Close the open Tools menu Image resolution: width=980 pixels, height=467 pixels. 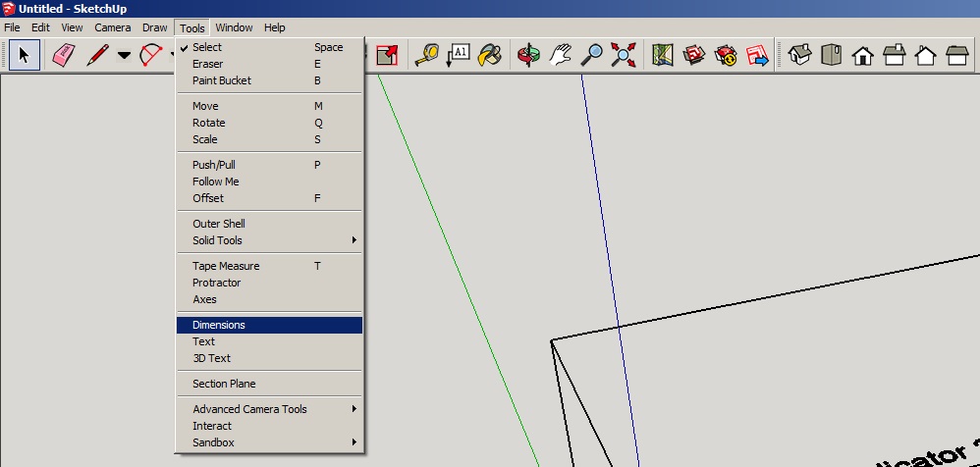tap(191, 28)
